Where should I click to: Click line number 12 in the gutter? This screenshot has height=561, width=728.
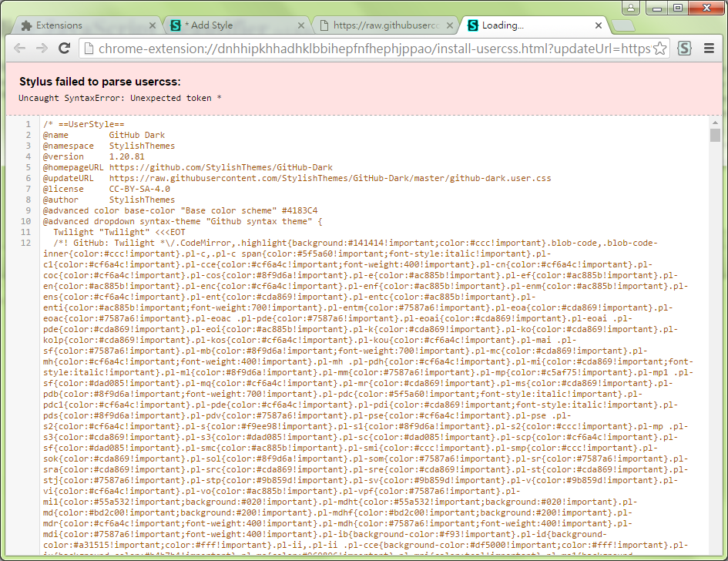(x=26, y=243)
